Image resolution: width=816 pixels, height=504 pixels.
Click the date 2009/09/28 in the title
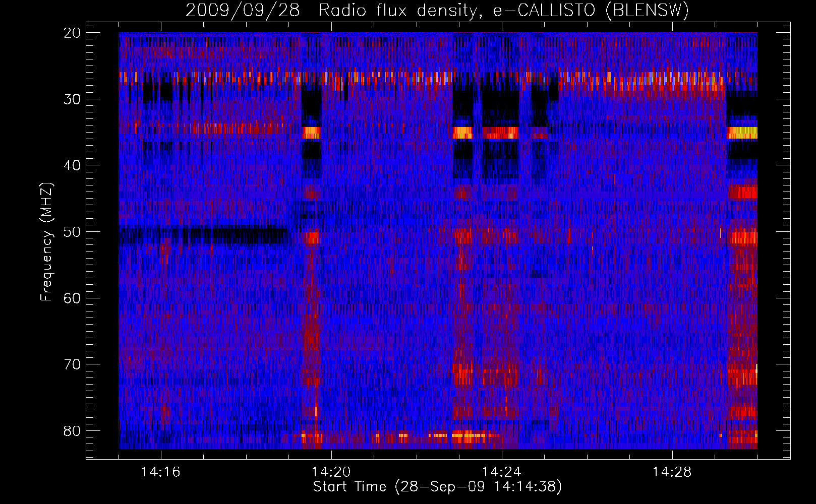(243, 11)
